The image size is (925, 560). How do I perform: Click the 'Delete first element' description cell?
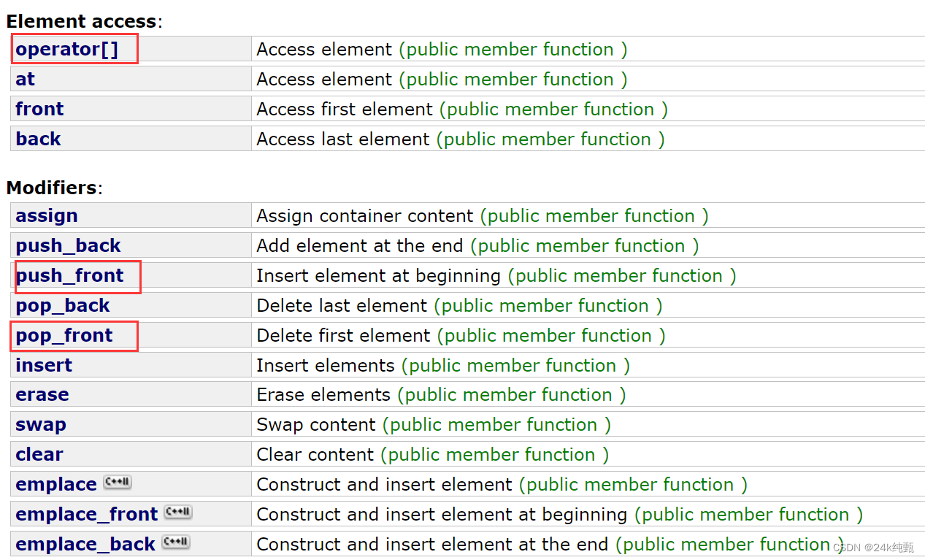tap(343, 336)
